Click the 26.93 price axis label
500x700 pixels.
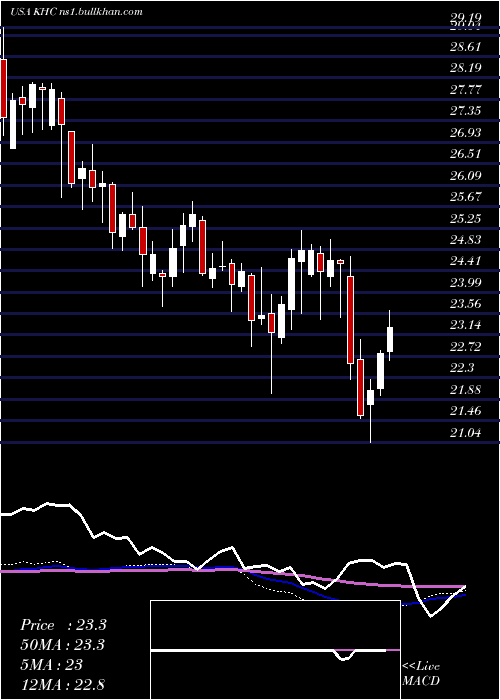(465, 133)
